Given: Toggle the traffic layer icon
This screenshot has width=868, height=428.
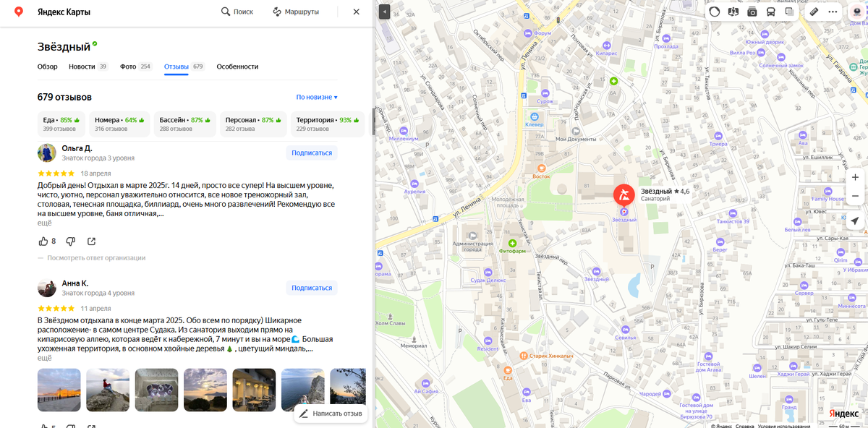Looking at the screenshot, I should (x=715, y=12).
